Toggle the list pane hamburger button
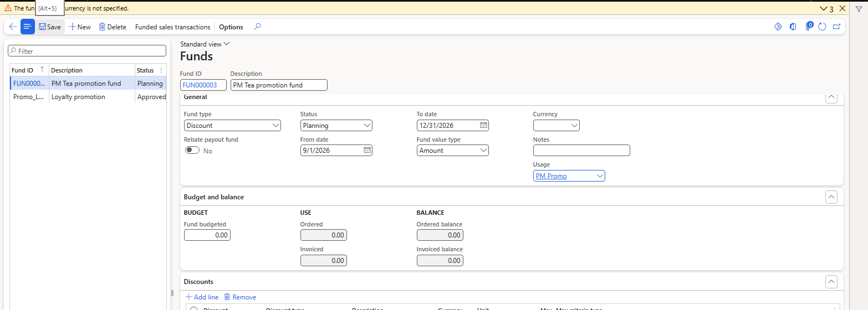The width and height of the screenshot is (868, 310). (x=28, y=27)
